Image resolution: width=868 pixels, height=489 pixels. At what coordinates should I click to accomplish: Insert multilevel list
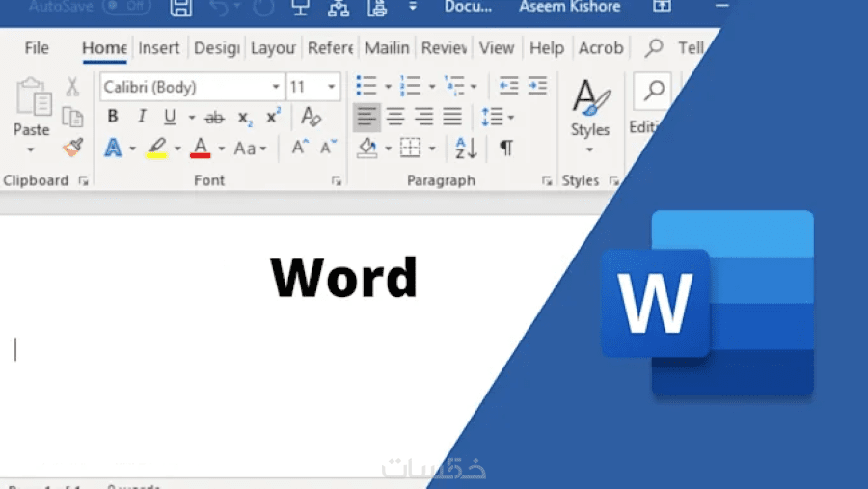pos(454,86)
